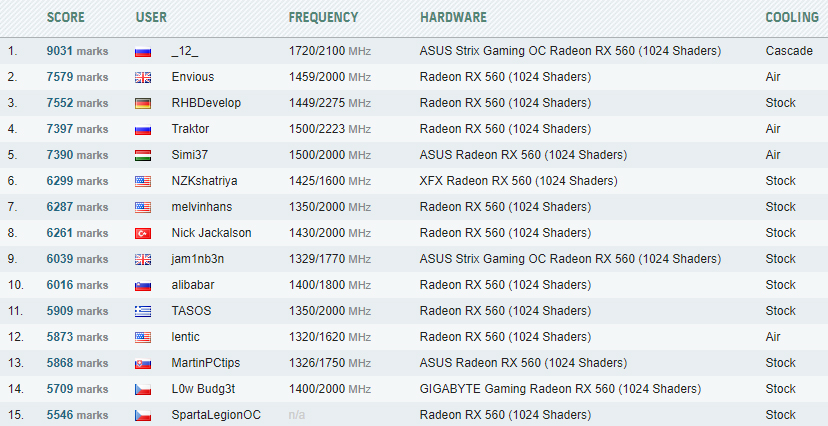828x426 pixels.
Task: Click the Greek flag beside TASOS
Action: (143, 311)
